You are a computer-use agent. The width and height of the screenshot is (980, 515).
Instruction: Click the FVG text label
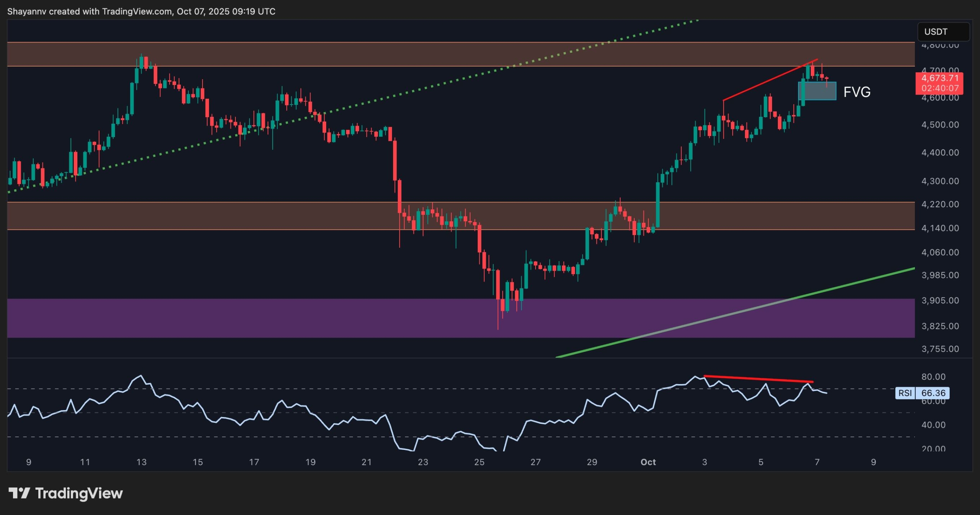coord(857,92)
